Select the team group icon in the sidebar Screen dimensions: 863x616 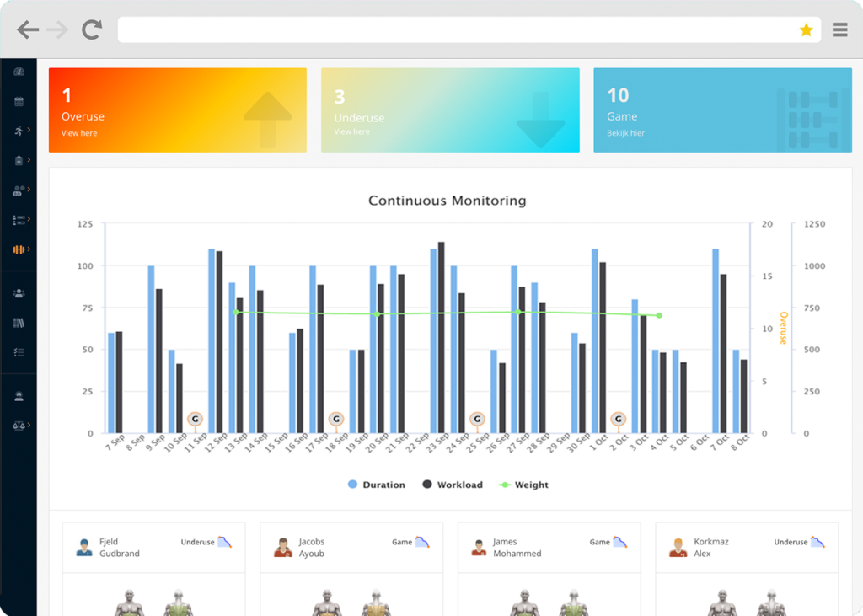pos(16,190)
